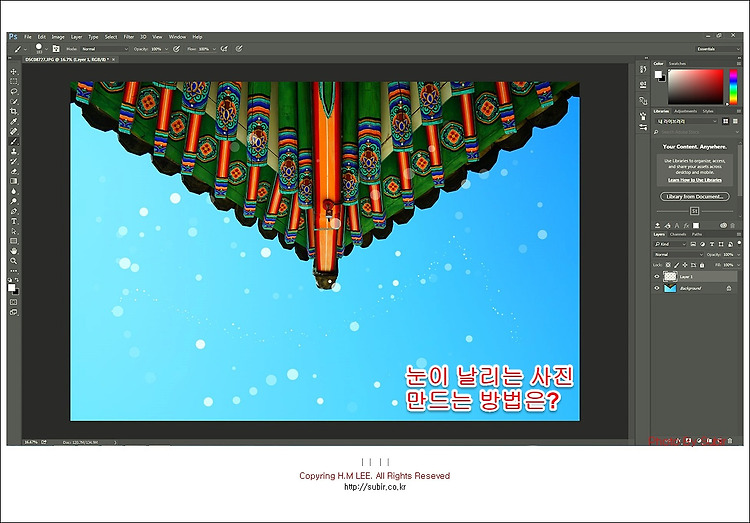Click inside the red color picker field

(695, 87)
